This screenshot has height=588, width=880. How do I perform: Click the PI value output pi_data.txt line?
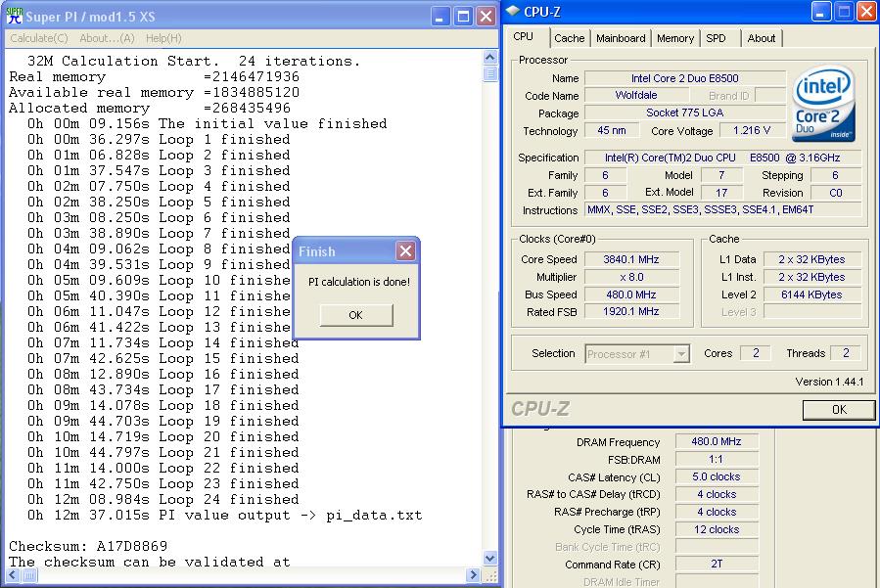[224, 515]
